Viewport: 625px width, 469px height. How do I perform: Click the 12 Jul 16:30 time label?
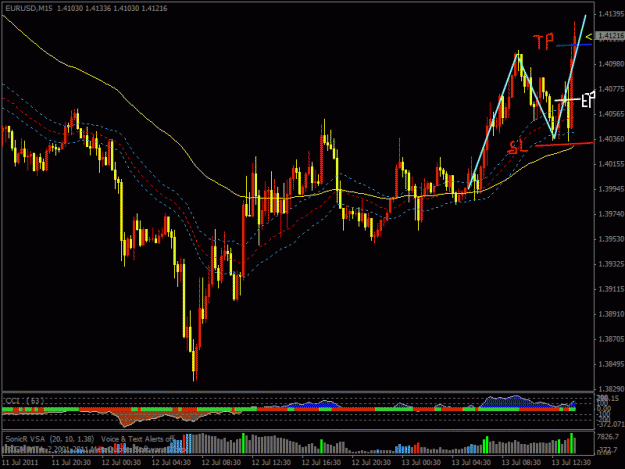click(x=321, y=462)
